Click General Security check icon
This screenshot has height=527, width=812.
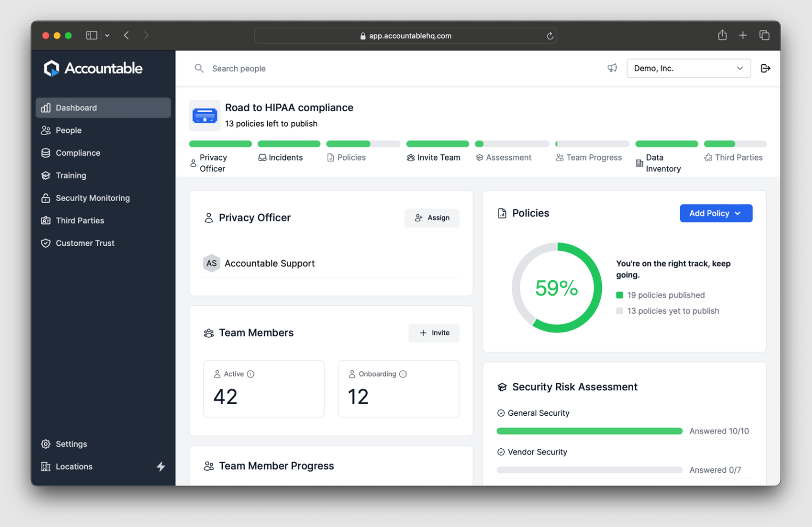pos(501,413)
